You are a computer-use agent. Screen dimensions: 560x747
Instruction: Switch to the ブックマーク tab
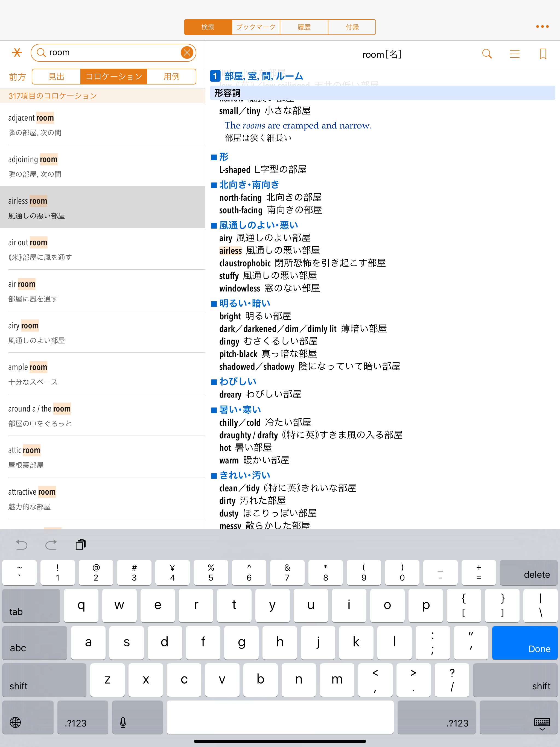point(256,27)
